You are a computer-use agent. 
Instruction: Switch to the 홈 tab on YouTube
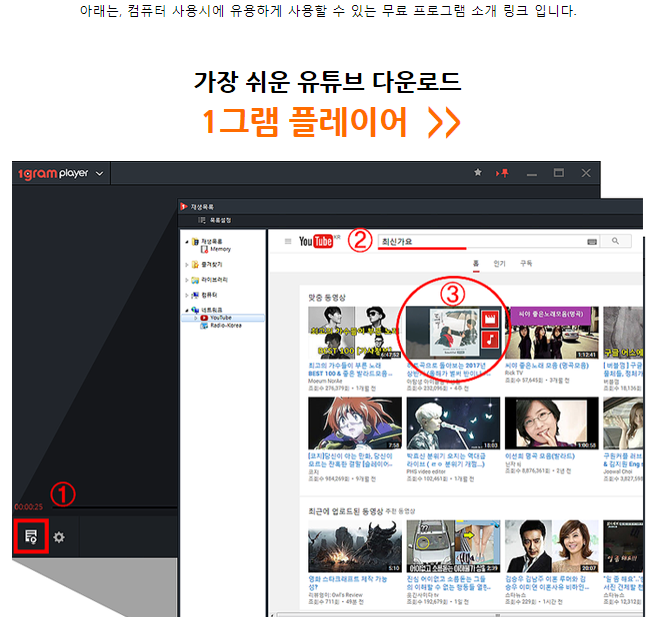pos(476,263)
